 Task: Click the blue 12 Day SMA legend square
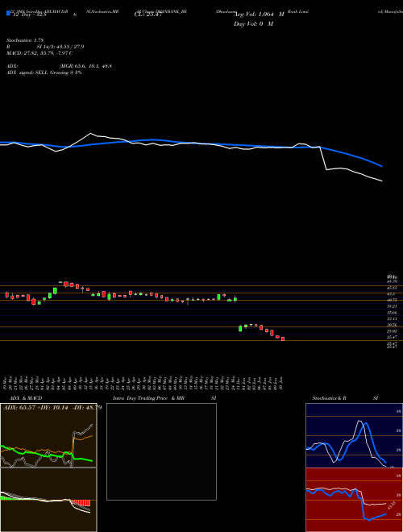click(x=9, y=14)
